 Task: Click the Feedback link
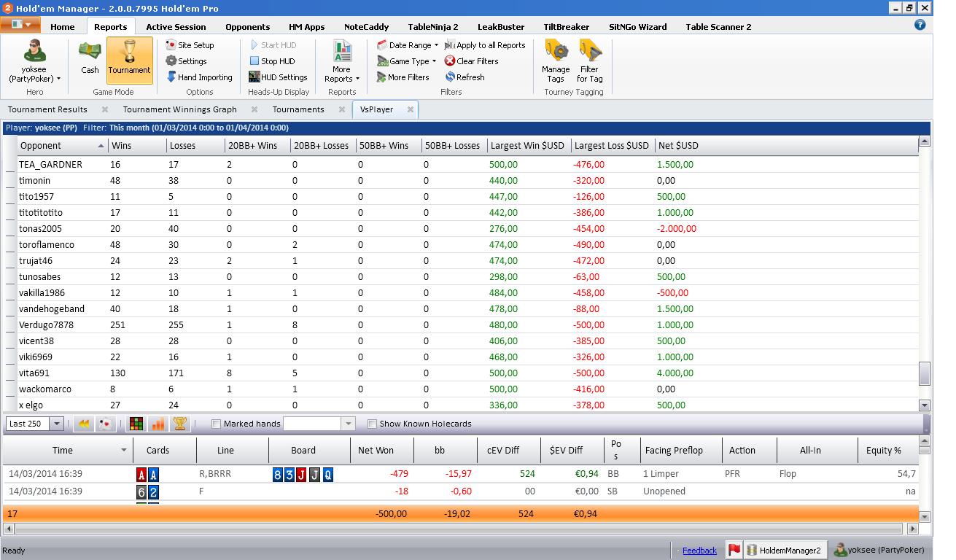coord(699,551)
